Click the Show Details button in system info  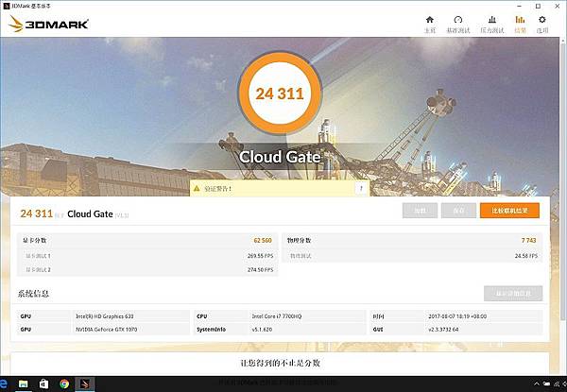coord(513,294)
